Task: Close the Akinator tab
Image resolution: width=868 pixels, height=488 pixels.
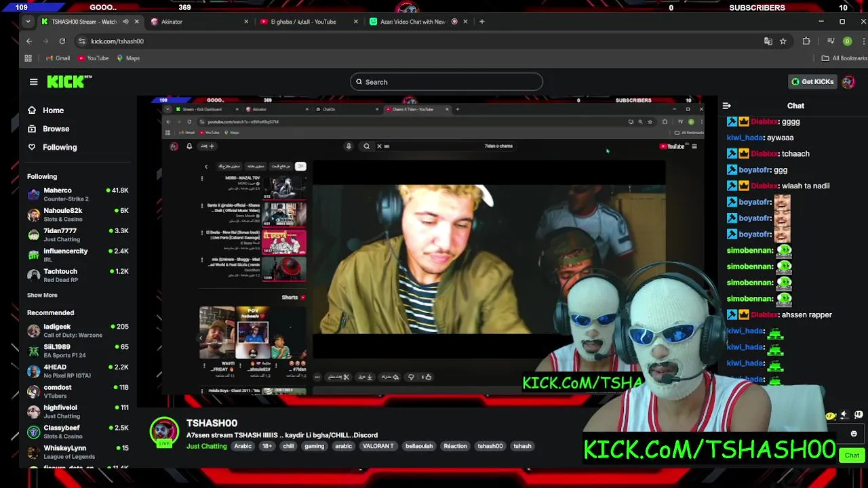Action: coord(246,22)
